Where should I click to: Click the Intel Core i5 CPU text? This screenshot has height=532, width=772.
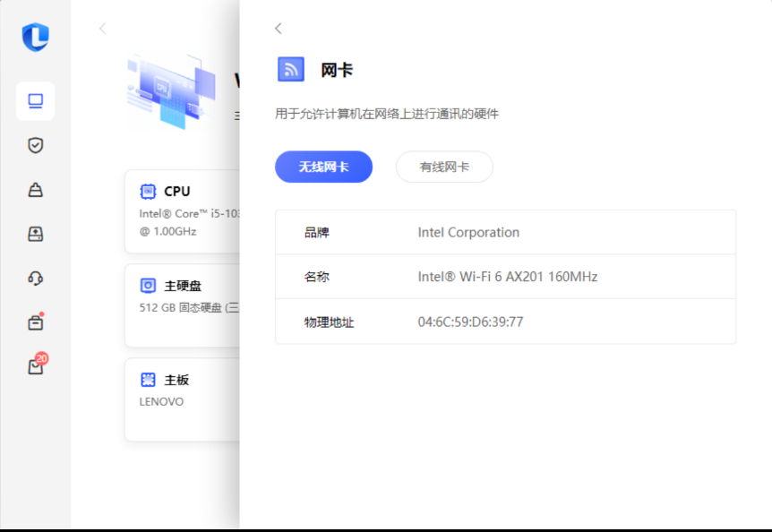(x=189, y=213)
